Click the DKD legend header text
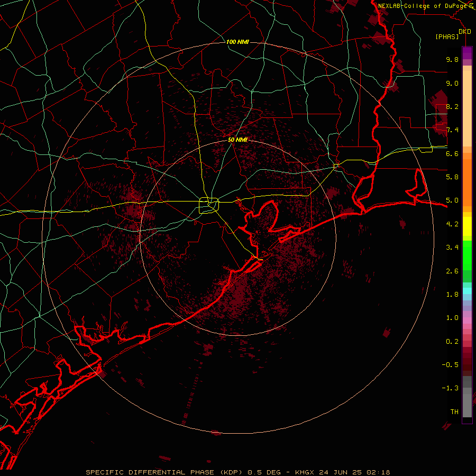Image resolution: width=476 pixels, height=476 pixels. [464, 32]
